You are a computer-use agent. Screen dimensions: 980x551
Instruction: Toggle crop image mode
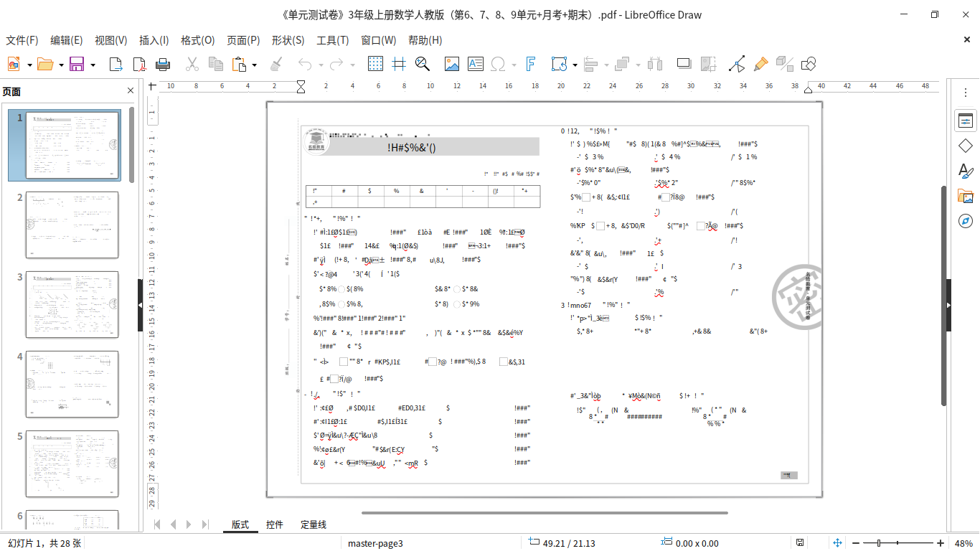coord(709,64)
